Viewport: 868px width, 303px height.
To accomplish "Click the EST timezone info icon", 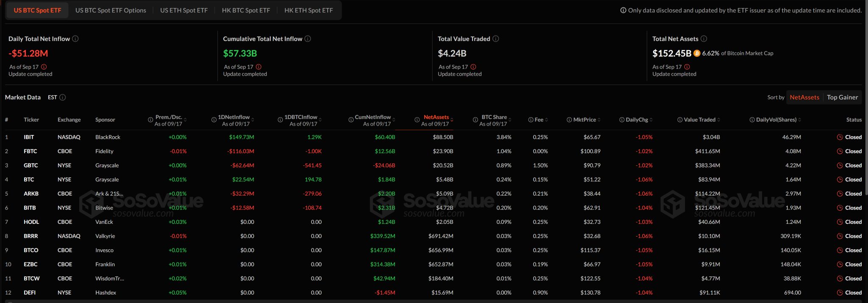I will (x=63, y=97).
